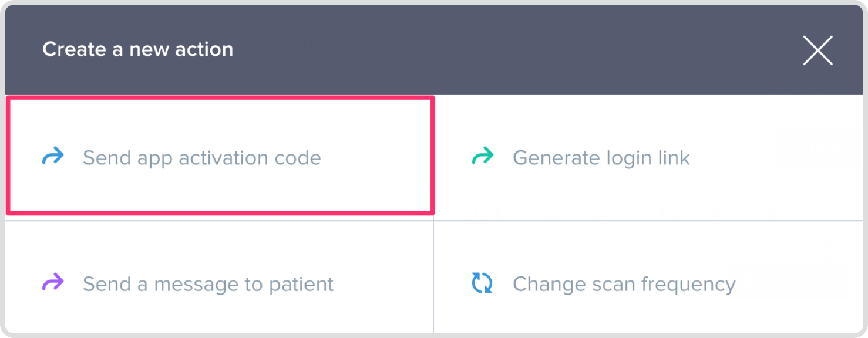Click the "Generate login link" text label
Image resolution: width=868 pixels, height=338 pixels.
(601, 157)
